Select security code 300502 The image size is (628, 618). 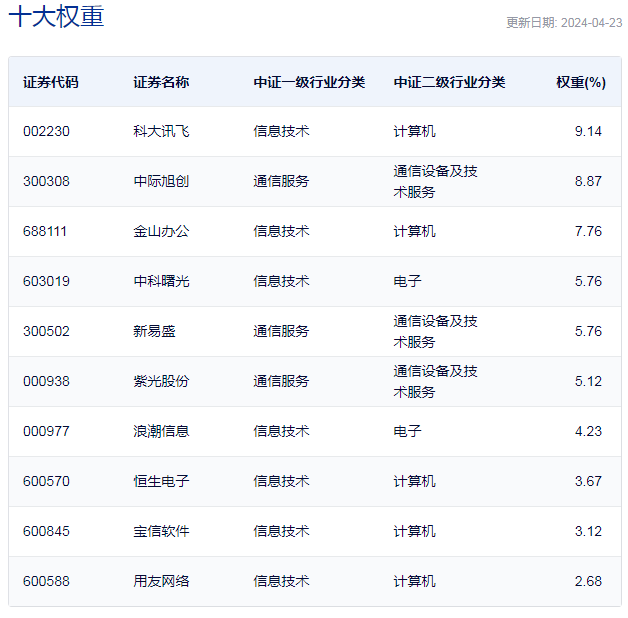click(46, 331)
